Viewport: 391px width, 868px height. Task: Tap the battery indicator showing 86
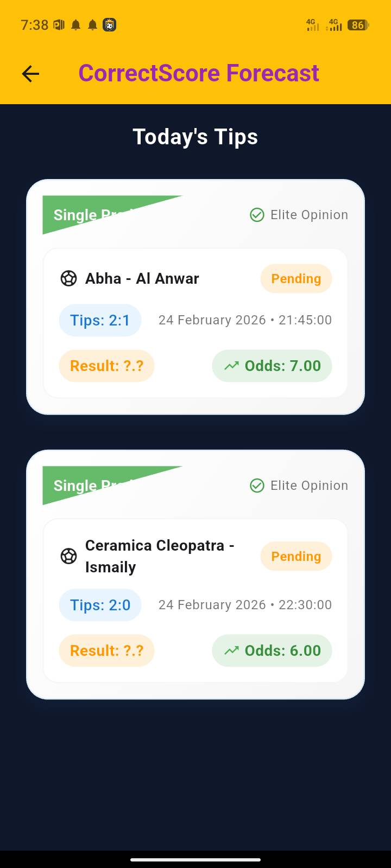point(358,25)
